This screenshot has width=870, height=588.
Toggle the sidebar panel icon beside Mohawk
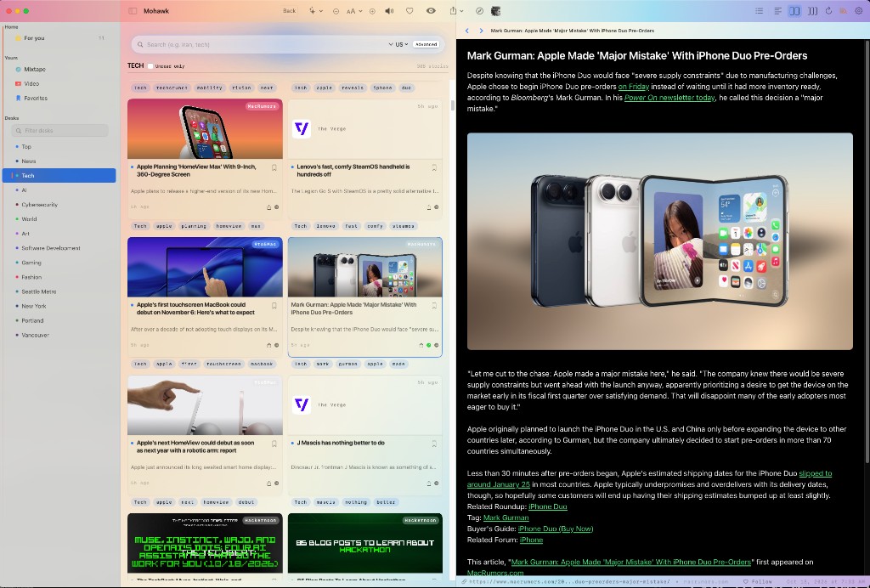[133, 11]
